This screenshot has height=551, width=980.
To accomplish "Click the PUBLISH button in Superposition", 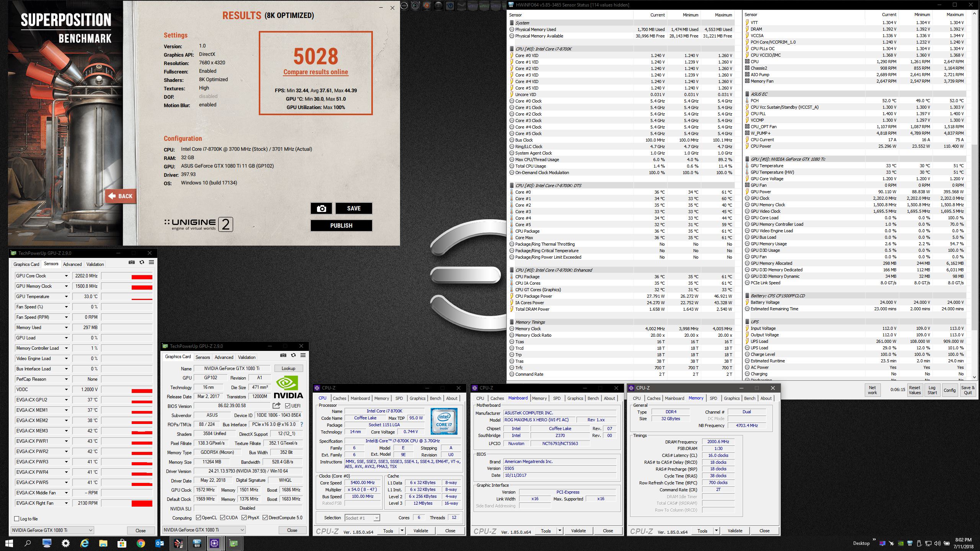I will [341, 226].
